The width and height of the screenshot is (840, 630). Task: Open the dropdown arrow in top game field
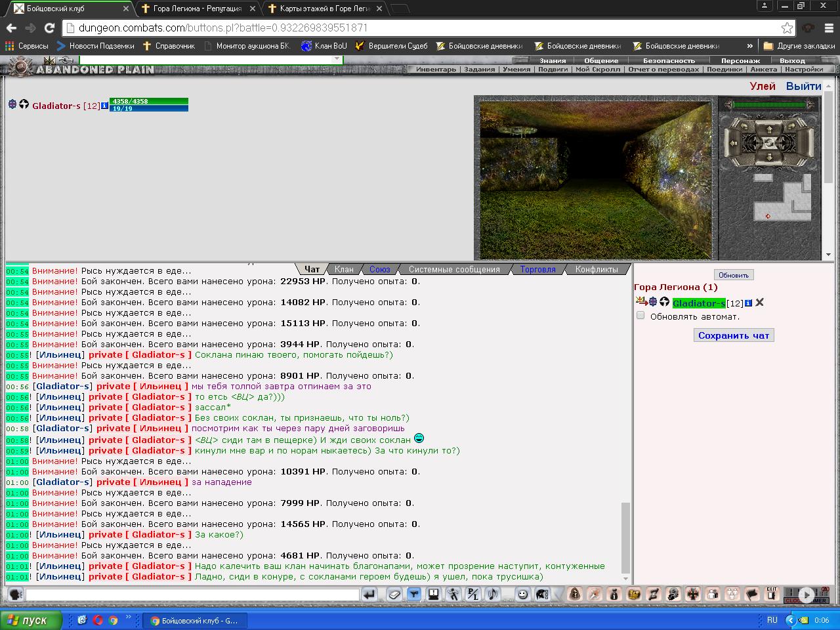tap(337, 59)
